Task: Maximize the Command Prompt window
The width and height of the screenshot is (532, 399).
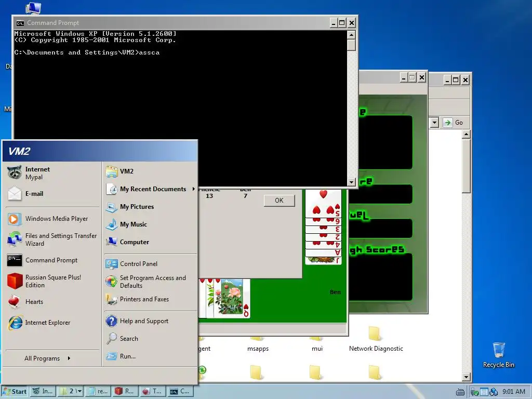Action: pos(342,23)
